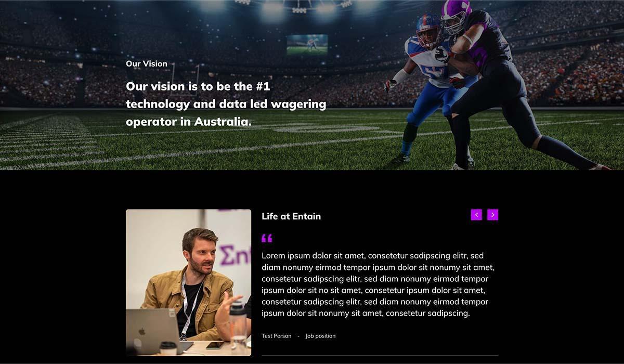Select the Job position text
Screen dimensions: 624x364
click(321, 336)
